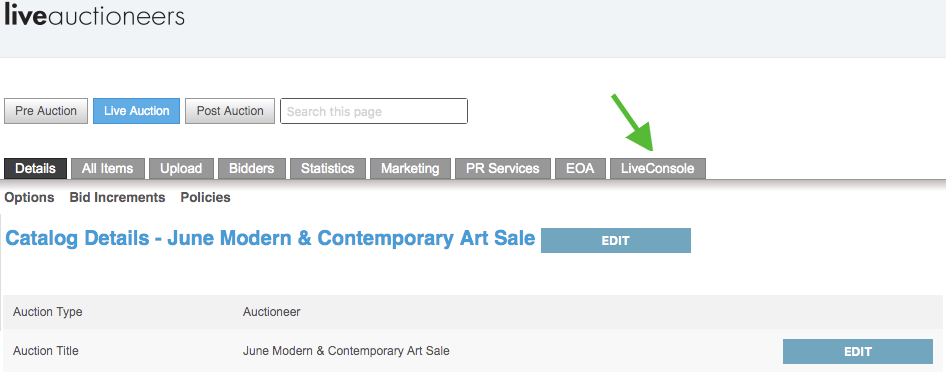Open the Upload tab
The height and width of the screenshot is (372, 946).
coord(181,169)
